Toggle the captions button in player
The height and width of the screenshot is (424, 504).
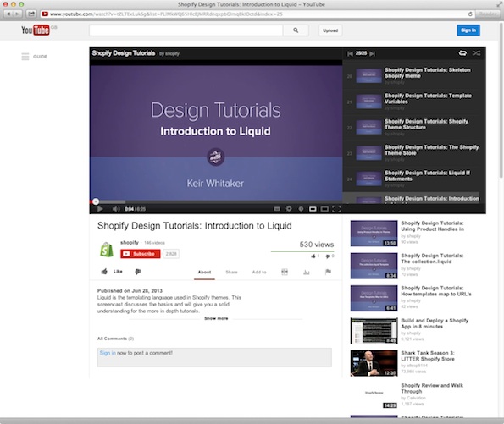pos(277,209)
